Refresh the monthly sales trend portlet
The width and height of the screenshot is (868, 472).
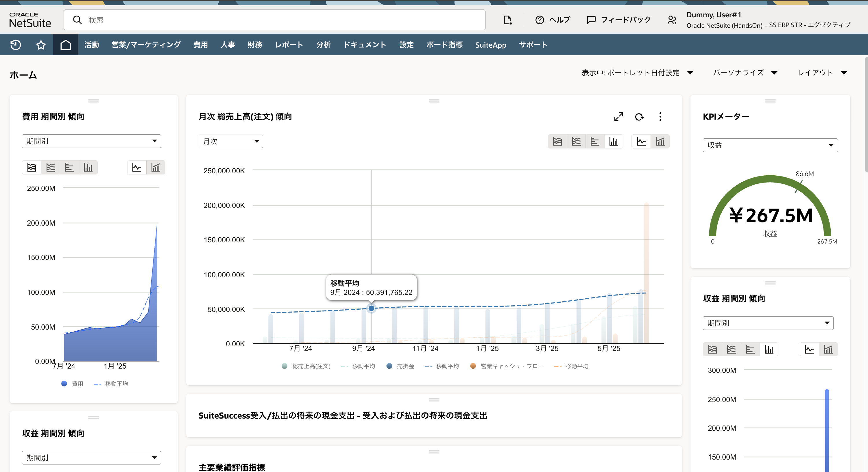coord(639,117)
